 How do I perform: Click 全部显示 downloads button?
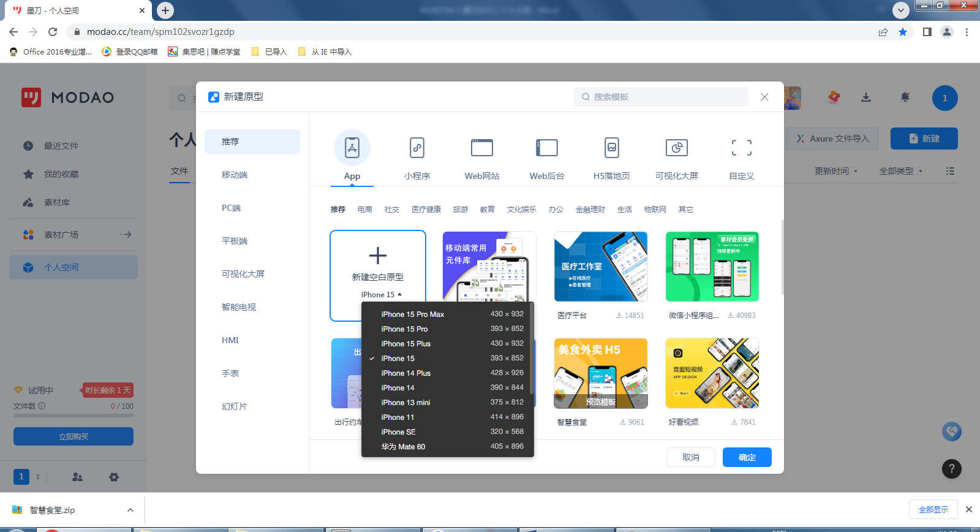click(x=933, y=509)
